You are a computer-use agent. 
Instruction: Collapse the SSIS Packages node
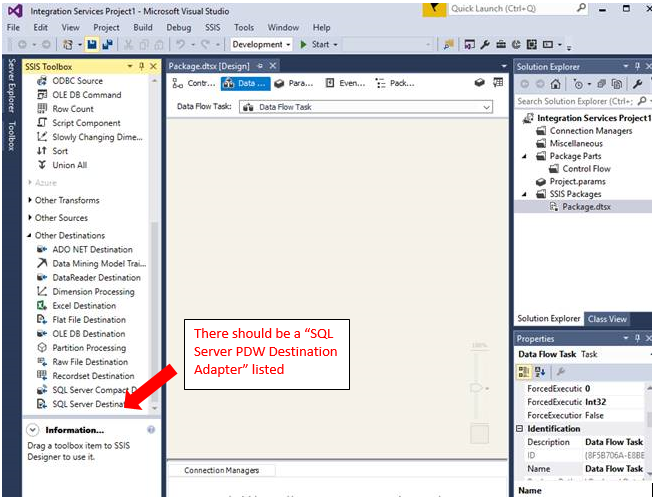click(524, 194)
